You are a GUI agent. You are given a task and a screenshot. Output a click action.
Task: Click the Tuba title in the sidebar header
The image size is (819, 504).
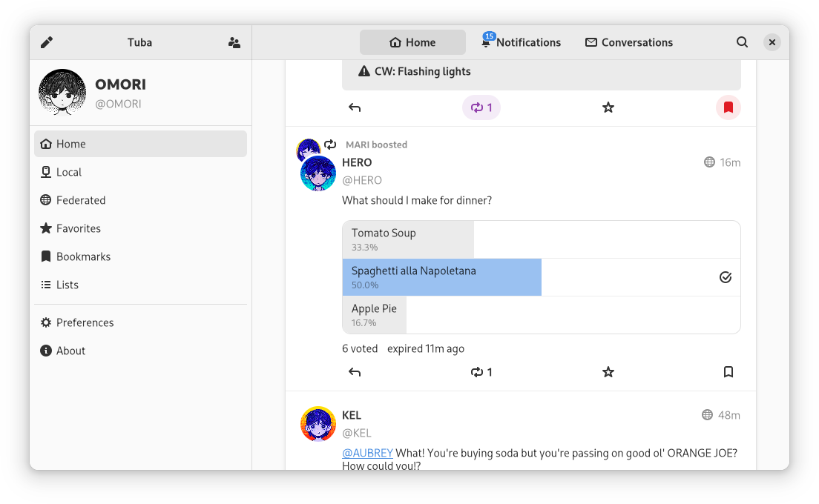click(140, 42)
